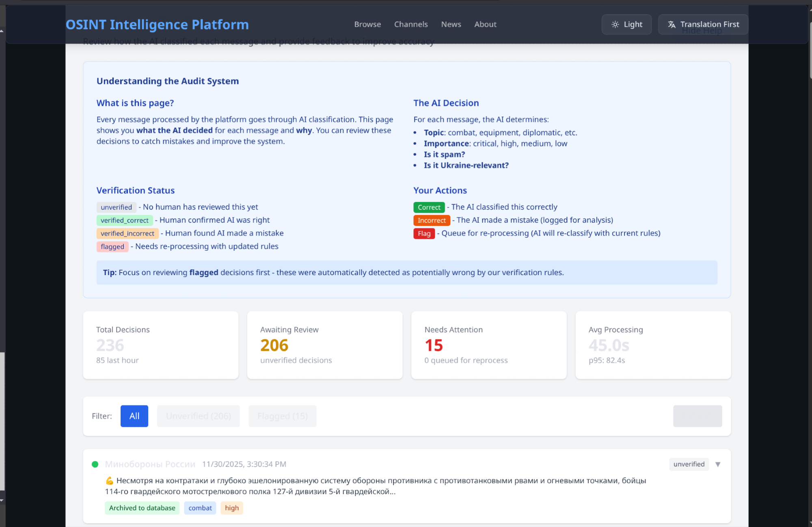Click the Awaiting Review stats card
The image size is (812, 527).
(x=324, y=345)
